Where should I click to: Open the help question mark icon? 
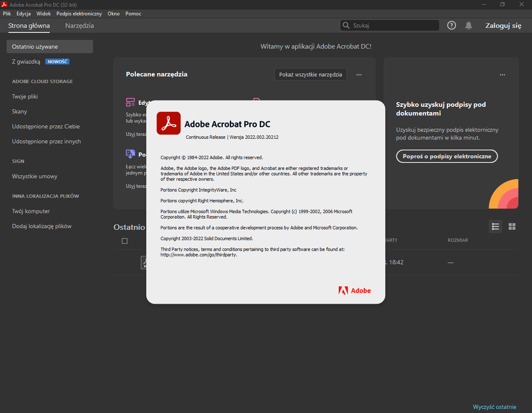[x=451, y=25]
